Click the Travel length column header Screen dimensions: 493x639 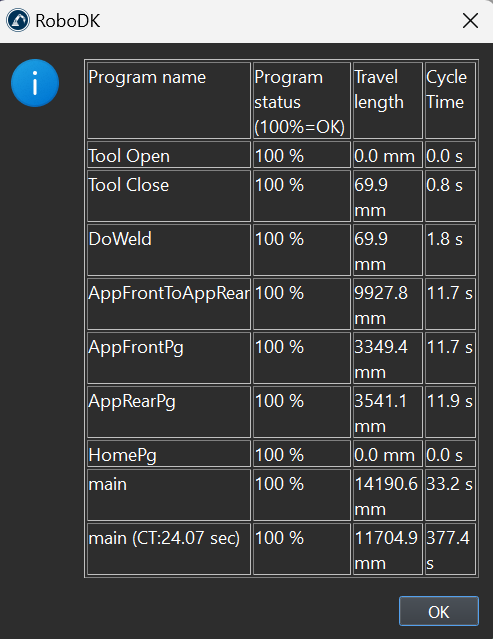tap(387, 100)
